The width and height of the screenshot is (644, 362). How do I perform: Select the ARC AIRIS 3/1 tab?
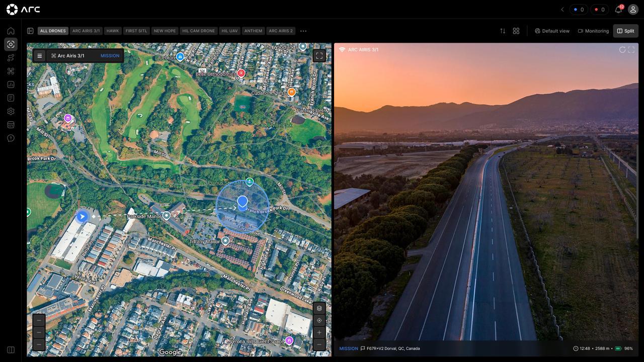(x=86, y=31)
